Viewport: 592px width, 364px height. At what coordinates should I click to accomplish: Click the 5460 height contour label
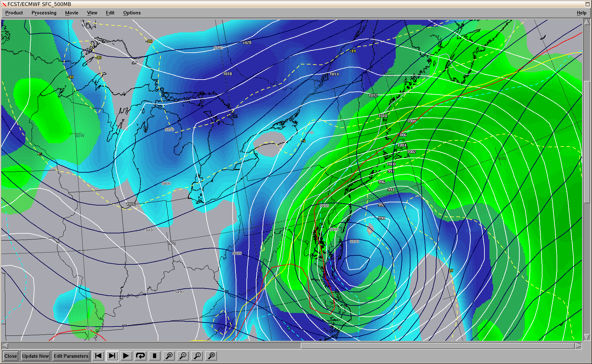coord(237,253)
